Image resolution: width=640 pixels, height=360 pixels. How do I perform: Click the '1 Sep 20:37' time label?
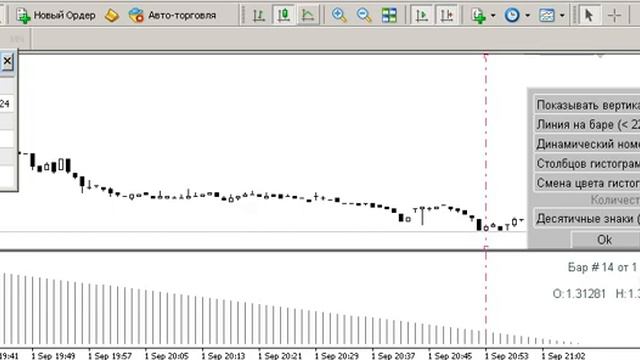coord(394,356)
